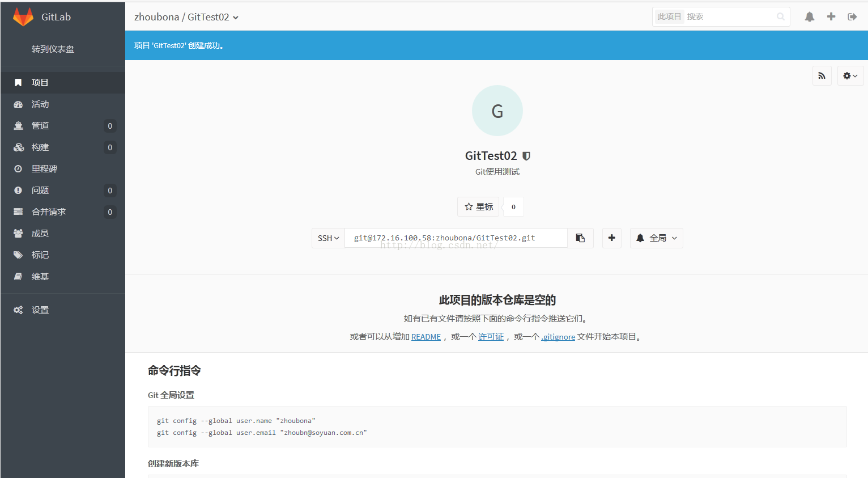The height and width of the screenshot is (478, 868).
Task: Click the 此项目的版本仓库是空的 heading
Action: point(497,300)
